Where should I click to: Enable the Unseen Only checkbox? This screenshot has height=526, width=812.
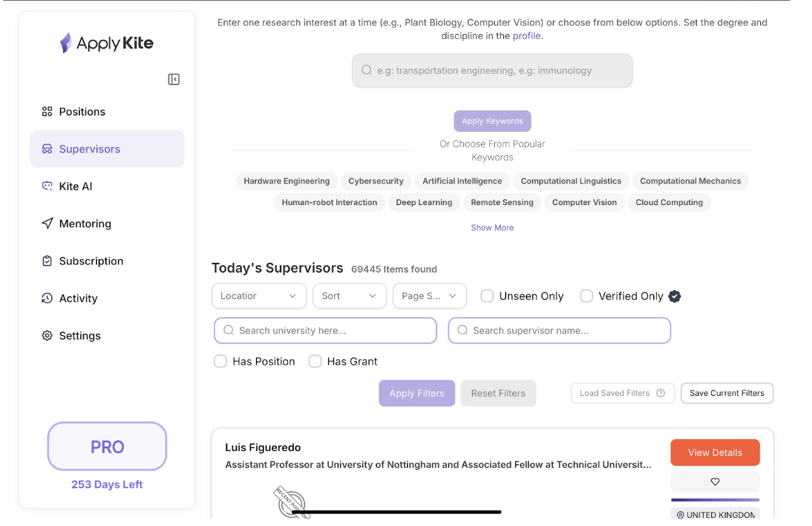pos(487,296)
